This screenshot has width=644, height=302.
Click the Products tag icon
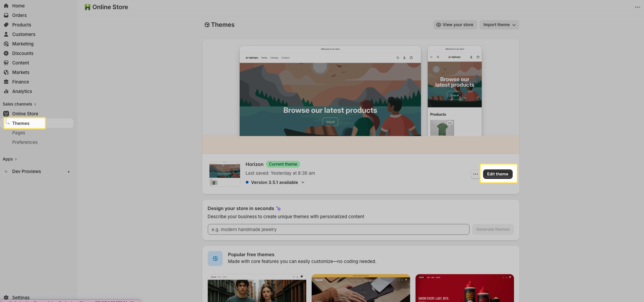6,25
